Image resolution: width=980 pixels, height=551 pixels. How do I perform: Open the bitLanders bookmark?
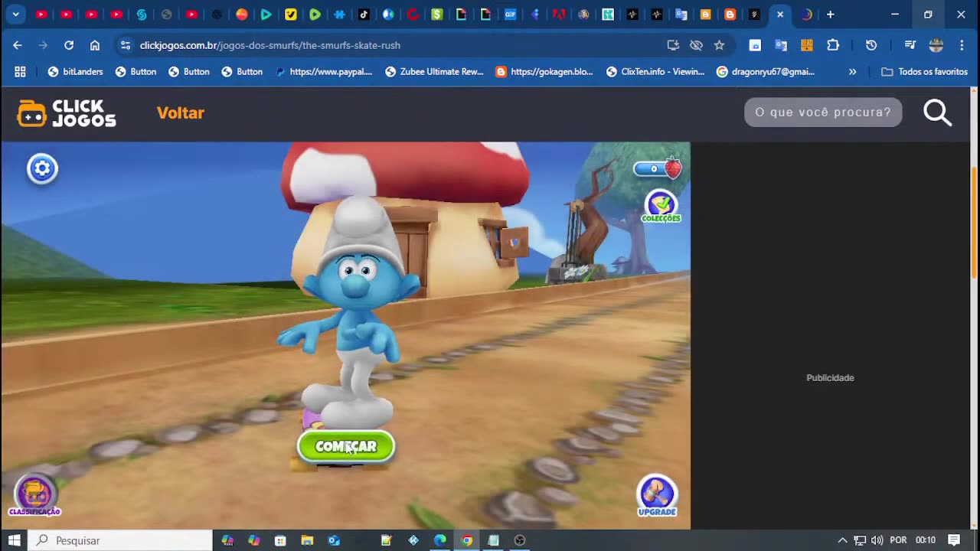click(x=75, y=71)
